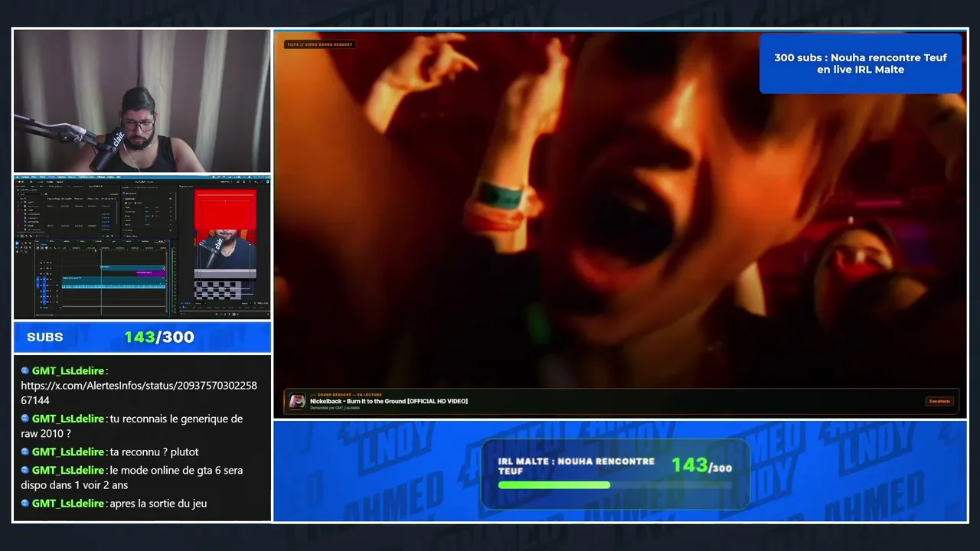Click the light blue audio waveform clip in Premiere
980x551 pixels.
[113, 285]
